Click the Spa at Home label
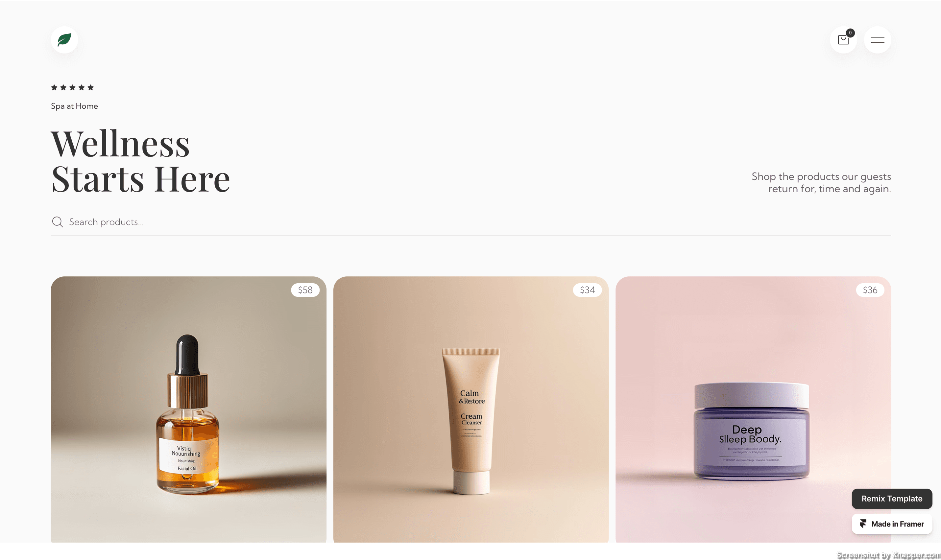Image resolution: width=941 pixels, height=560 pixels. (74, 106)
